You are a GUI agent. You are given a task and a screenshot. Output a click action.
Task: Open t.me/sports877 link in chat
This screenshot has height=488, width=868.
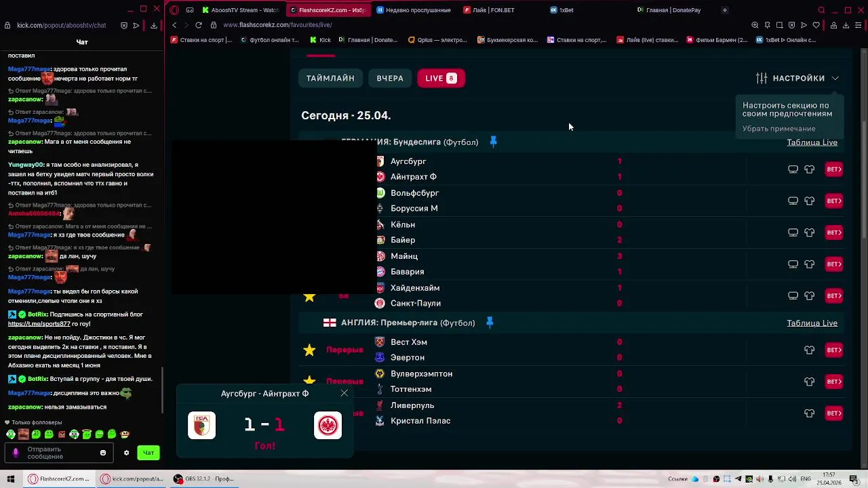[x=39, y=324]
